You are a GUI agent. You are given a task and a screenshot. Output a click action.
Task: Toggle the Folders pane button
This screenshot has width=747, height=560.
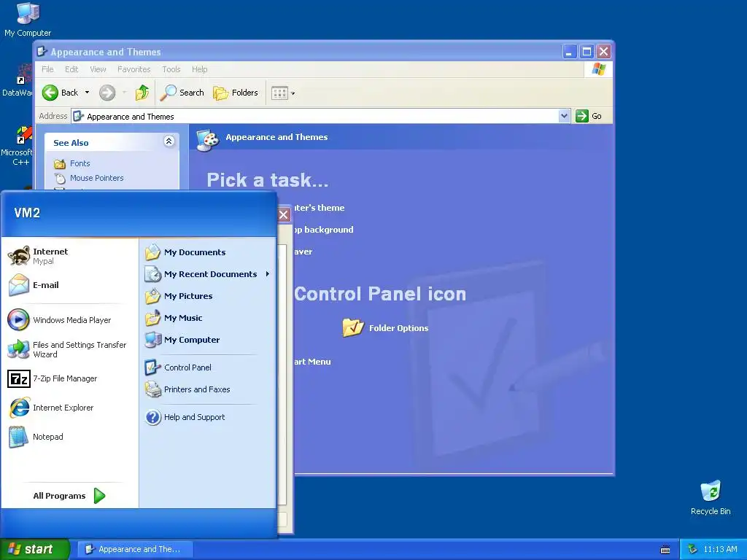click(x=236, y=93)
